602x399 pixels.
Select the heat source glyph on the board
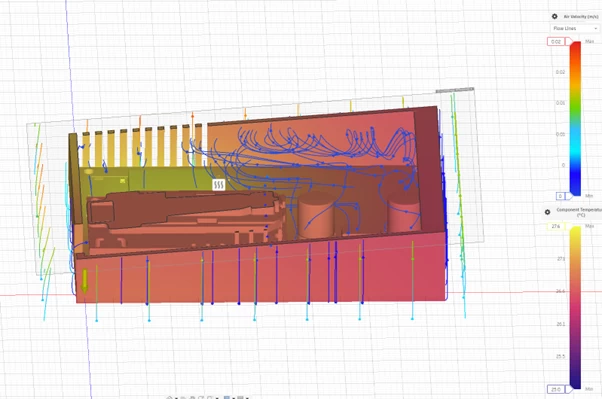click(218, 185)
